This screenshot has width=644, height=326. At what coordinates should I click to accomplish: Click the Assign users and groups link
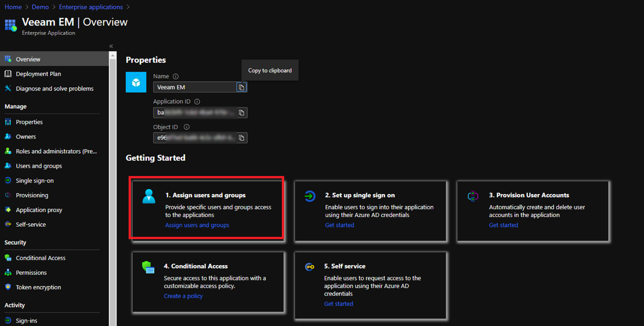click(197, 225)
